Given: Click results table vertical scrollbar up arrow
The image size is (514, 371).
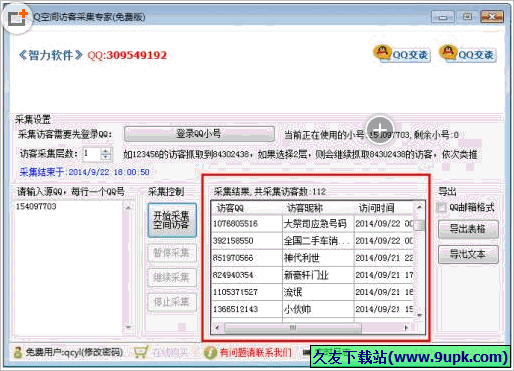Looking at the screenshot, I should (419, 207).
